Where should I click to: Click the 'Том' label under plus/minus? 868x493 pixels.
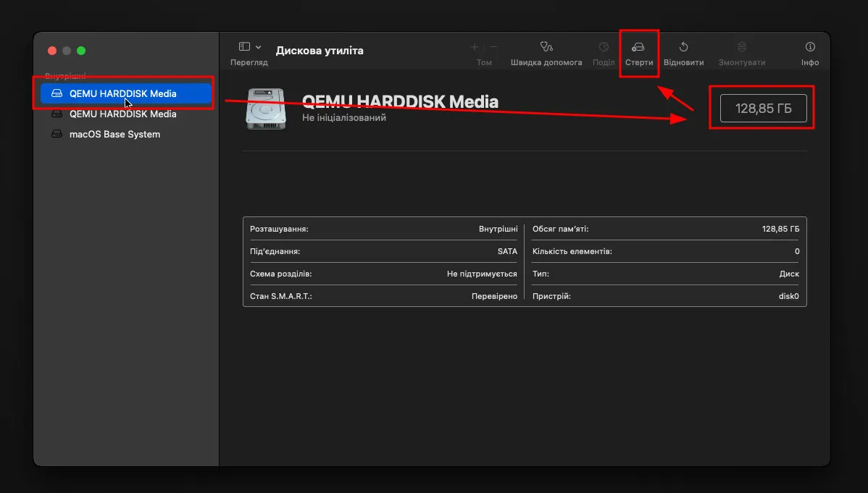click(485, 62)
